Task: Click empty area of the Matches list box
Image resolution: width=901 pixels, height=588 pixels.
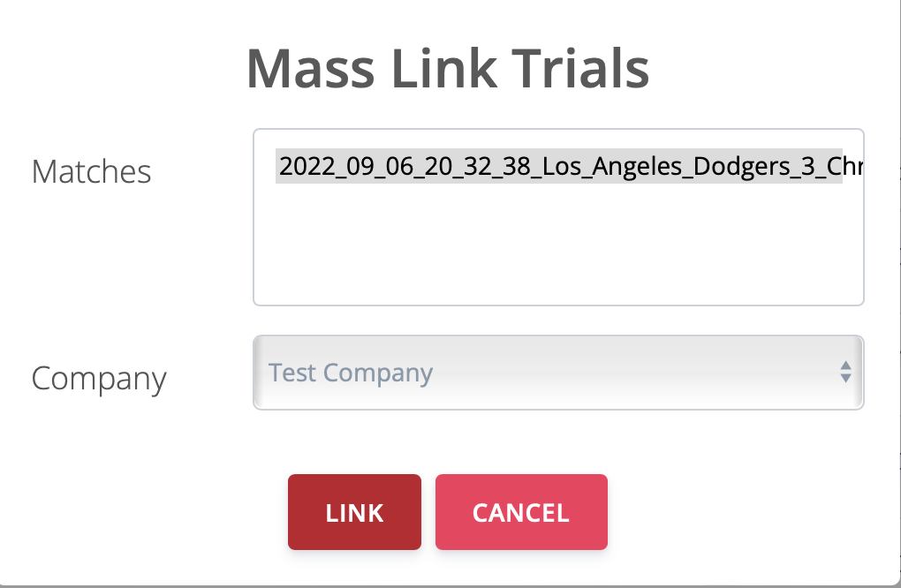Action: tap(557, 247)
